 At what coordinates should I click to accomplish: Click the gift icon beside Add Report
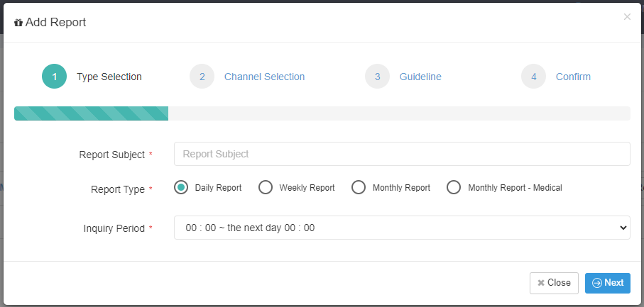click(x=18, y=23)
